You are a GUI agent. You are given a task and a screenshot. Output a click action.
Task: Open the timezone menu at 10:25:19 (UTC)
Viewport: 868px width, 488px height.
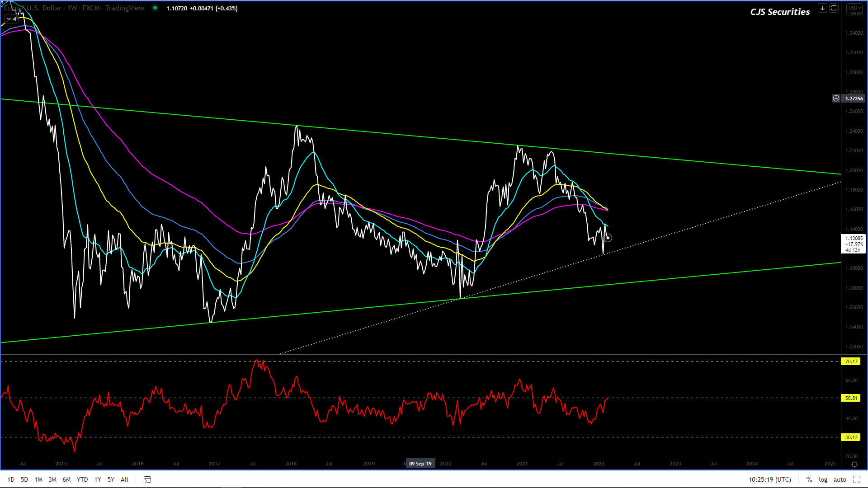769,479
